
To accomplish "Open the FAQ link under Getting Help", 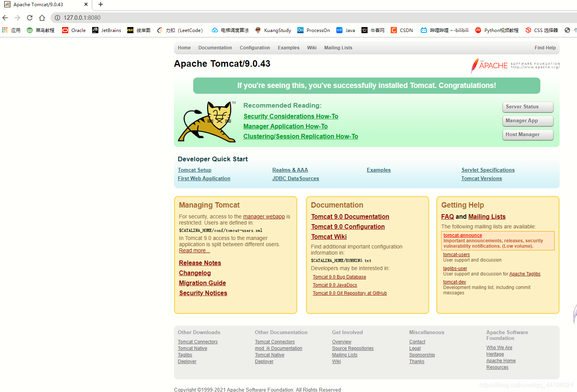I will pyautogui.click(x=447, y=216).
